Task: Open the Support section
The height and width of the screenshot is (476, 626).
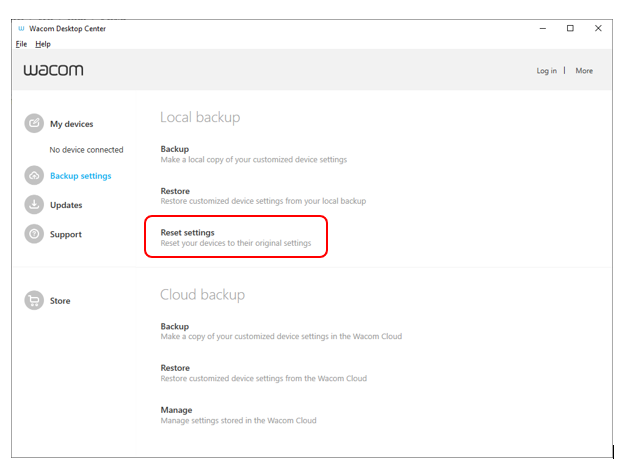Action: click(65, 234)
